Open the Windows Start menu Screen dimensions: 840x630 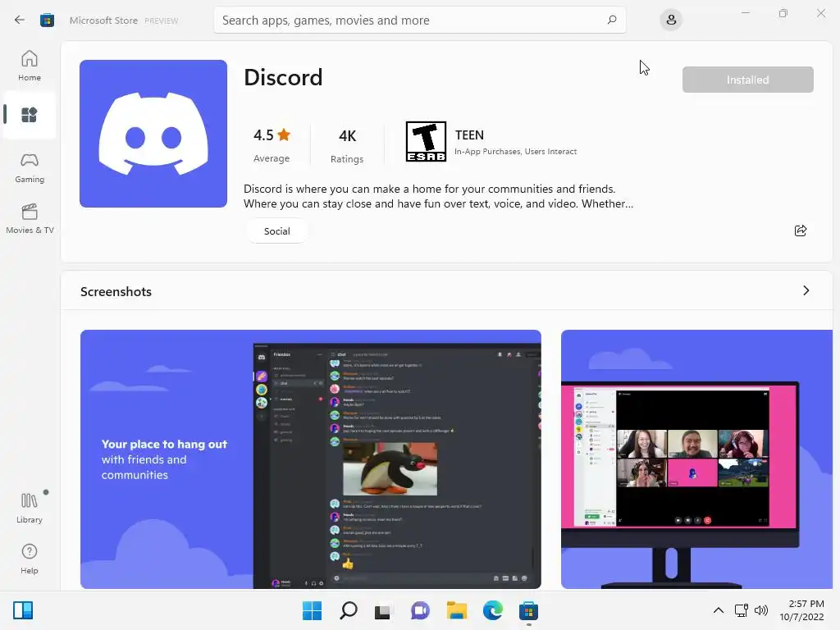point(312,610)
